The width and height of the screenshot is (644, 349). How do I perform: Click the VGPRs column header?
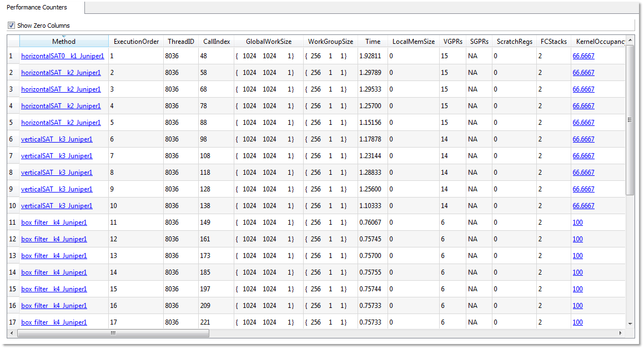(452, 42)
